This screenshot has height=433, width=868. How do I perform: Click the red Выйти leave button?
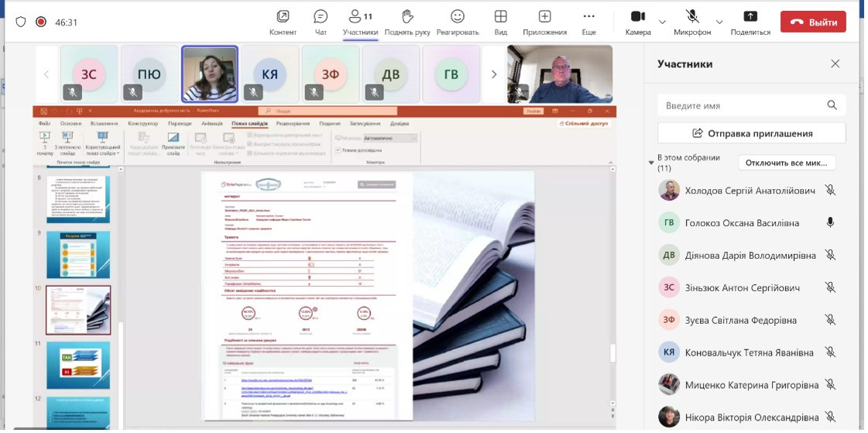pyautogui.click(x=813, y=22)
